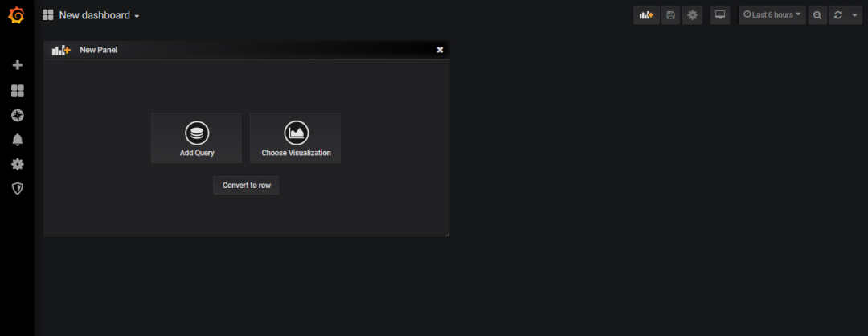Open dashboard settings gear in top bar
This screenshot has width=868, height=336.
pos(692,15)
